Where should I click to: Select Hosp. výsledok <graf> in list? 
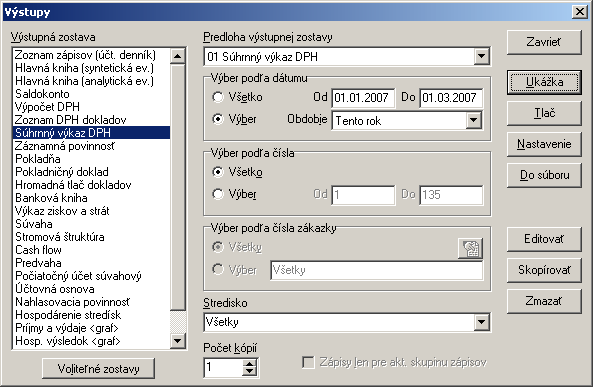pyautogui.click(x=92, y=341)
